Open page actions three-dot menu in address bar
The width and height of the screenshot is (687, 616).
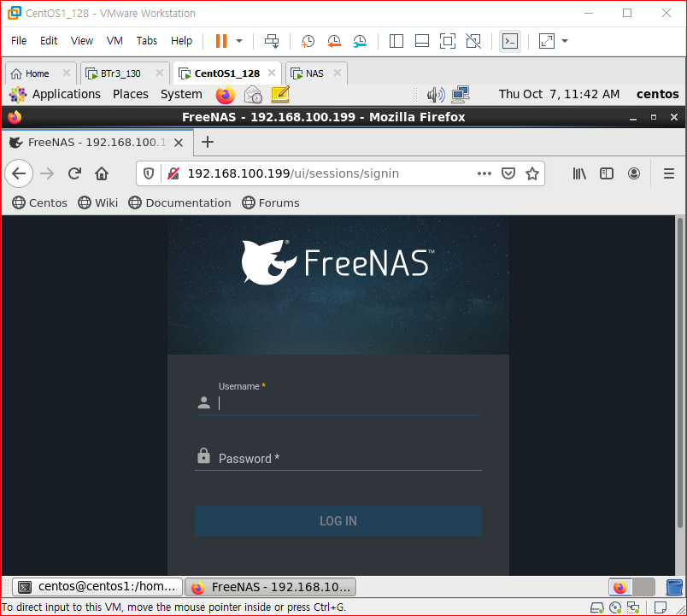[x=484, y=173]
